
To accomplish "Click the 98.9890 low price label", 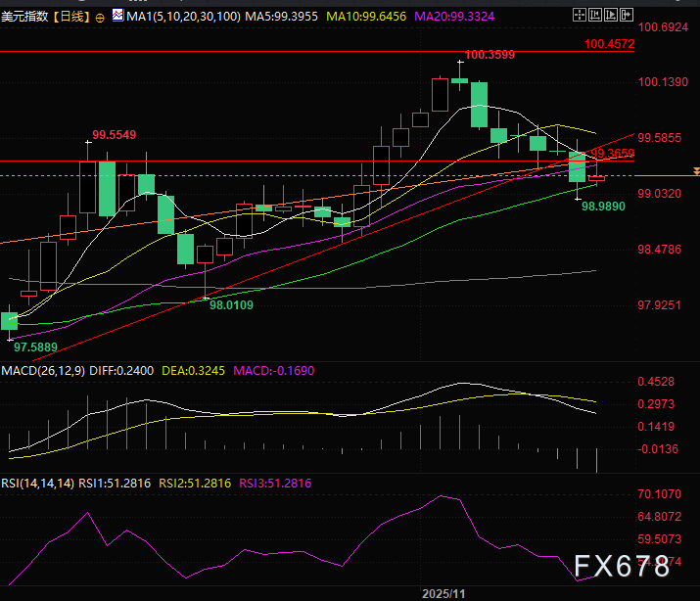I will 603,207.
